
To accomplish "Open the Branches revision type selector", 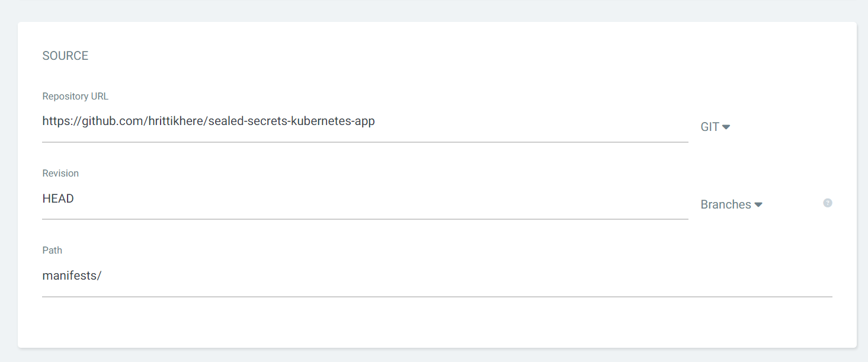I will [731, 204].
